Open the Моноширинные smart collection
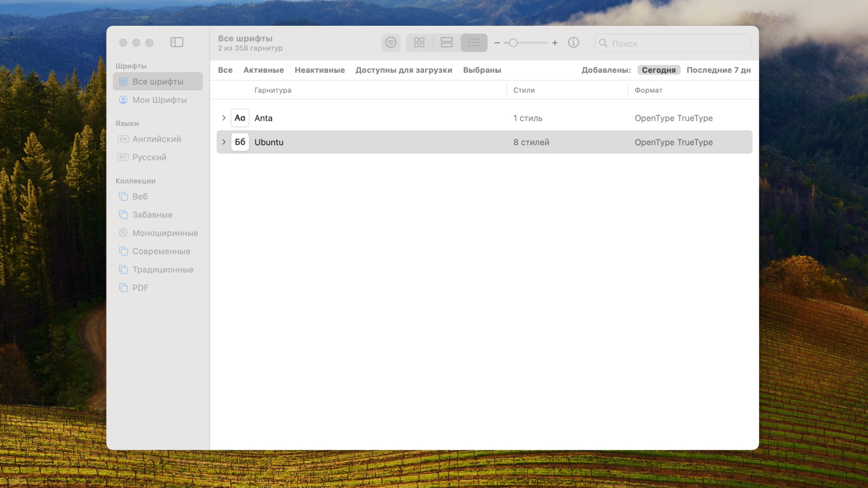The width and height of the screenshot is (868, 488). (x=165, y=233)
